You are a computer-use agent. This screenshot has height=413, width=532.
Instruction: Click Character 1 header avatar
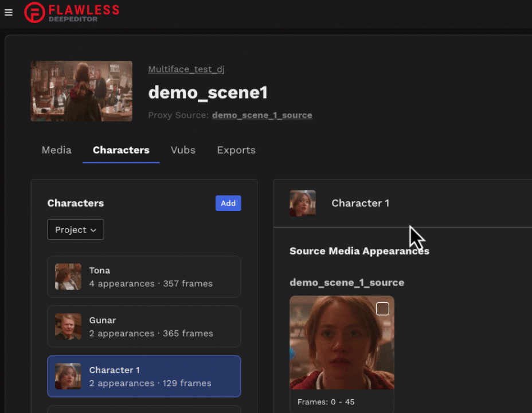coord(303,203)
